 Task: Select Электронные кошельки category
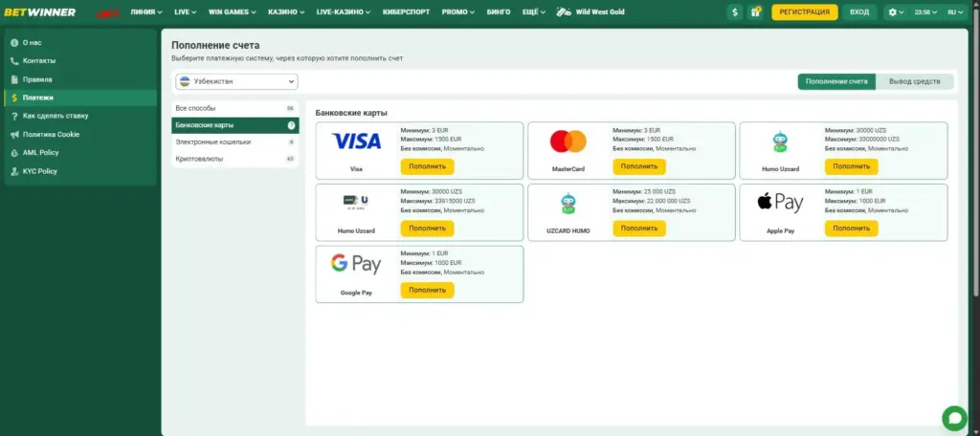coord(235,142)
